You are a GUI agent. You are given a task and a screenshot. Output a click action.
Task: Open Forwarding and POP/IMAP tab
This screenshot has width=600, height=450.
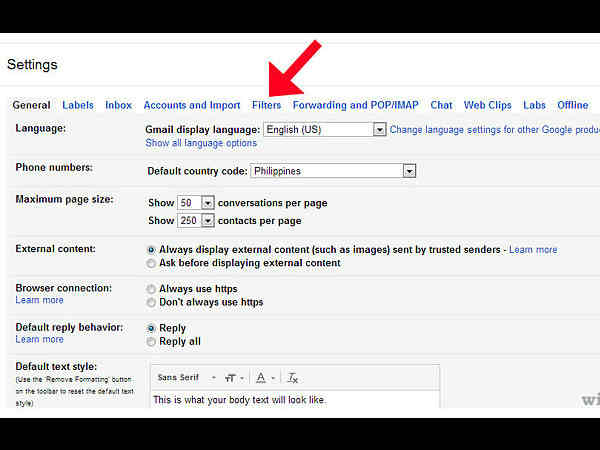(x=355, y=105)
